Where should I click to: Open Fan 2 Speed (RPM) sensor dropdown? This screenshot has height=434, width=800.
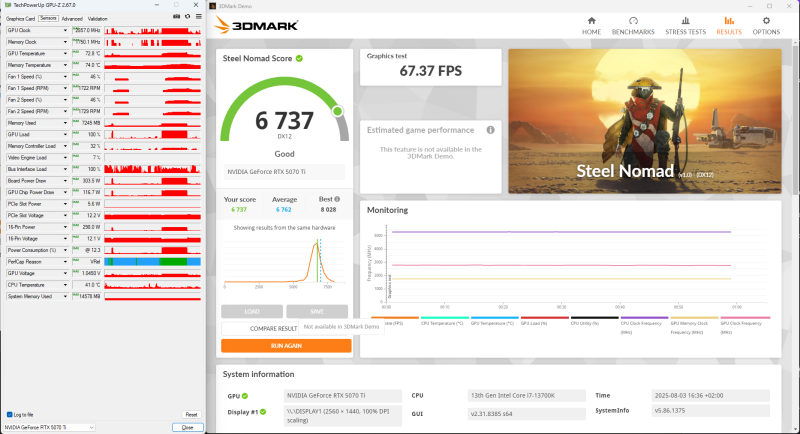[65, 111]
